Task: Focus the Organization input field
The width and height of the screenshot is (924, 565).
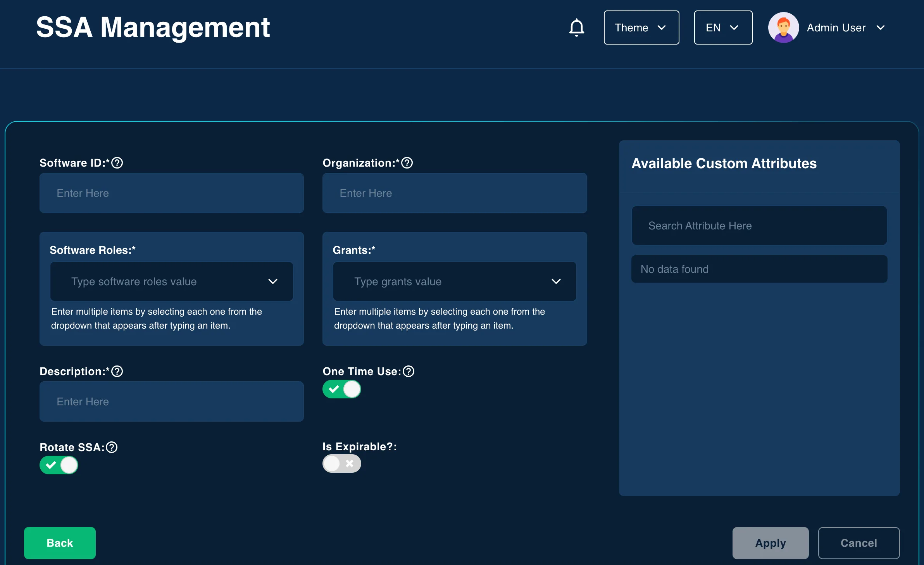Action: pyautogui.click(x=455, y=193)
